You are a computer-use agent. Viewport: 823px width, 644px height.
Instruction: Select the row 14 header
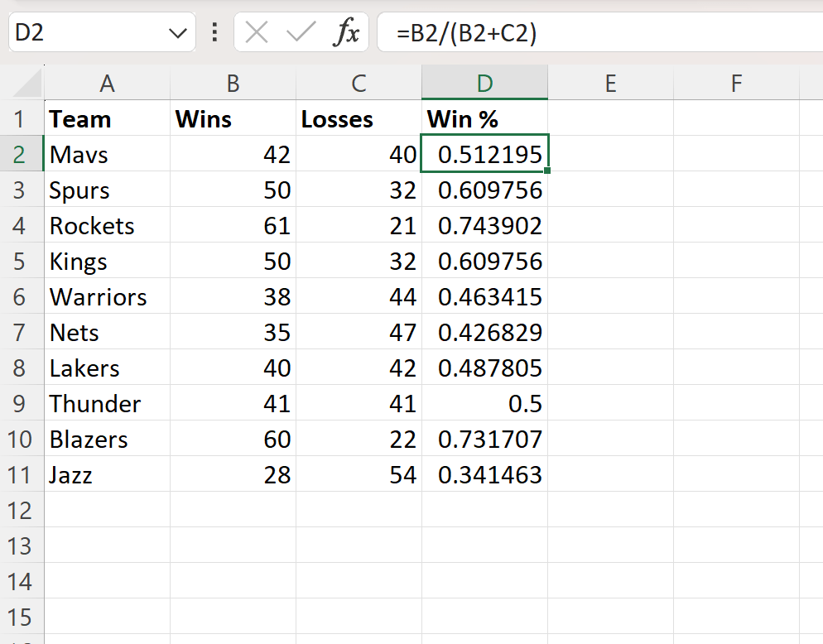click(22, 582)
